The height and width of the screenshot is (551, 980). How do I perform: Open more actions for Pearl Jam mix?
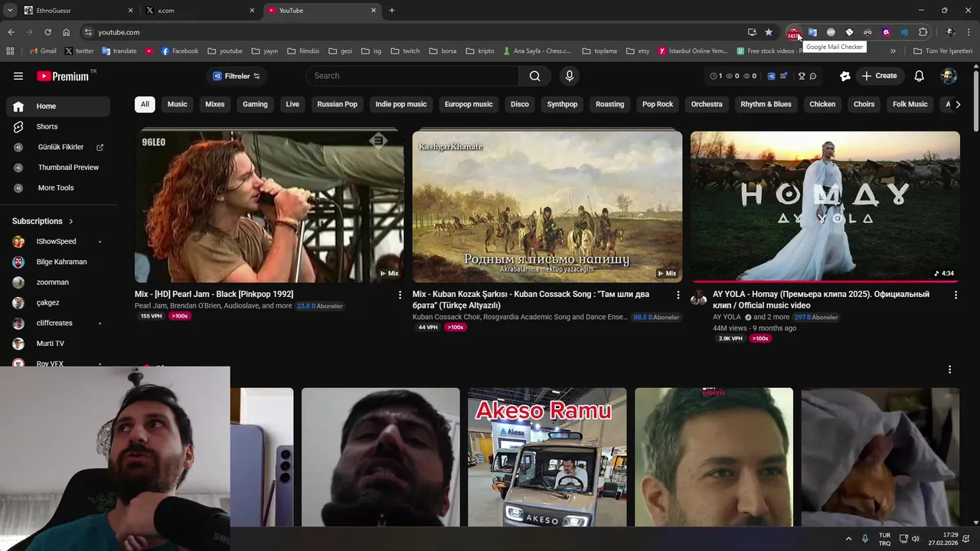(400, 295)
